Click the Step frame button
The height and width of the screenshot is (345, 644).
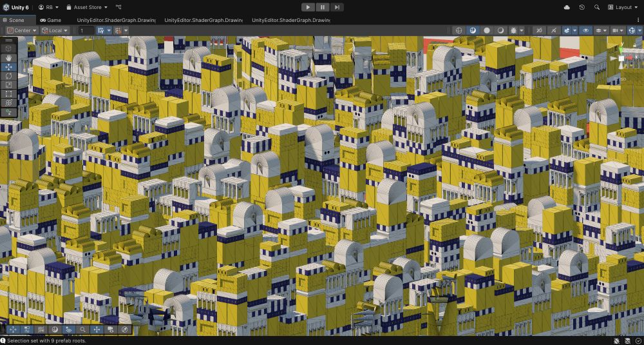click(x=337, y=7)
